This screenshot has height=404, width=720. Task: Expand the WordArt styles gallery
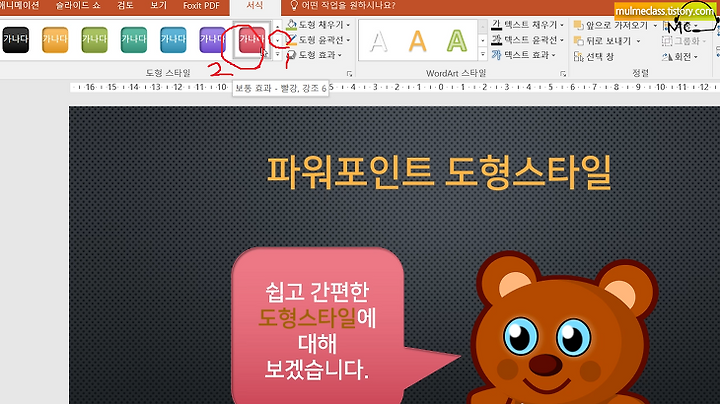(483, 54)
